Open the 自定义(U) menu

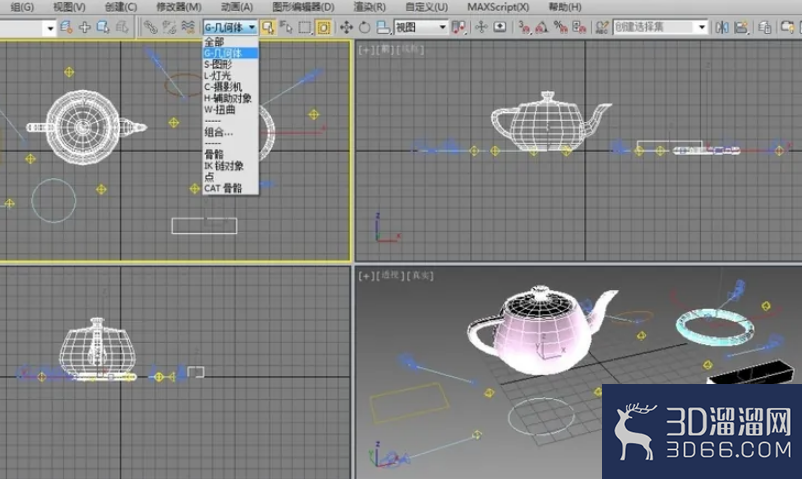point(426,7)
